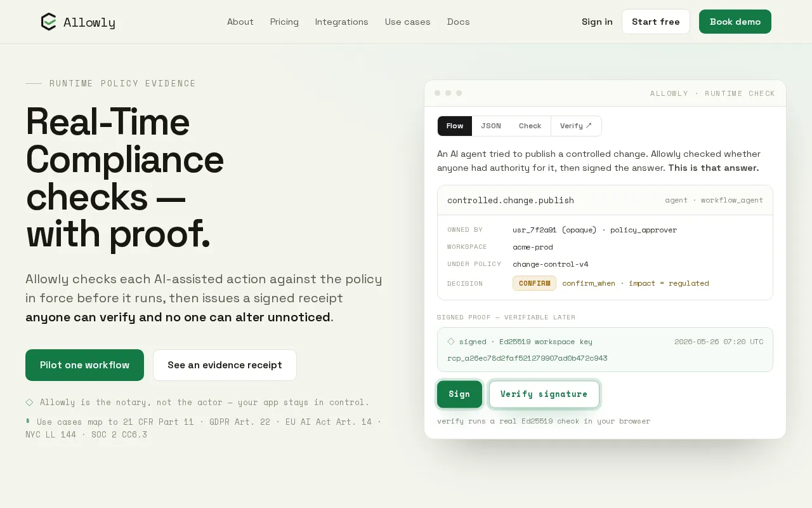
Task: Click 'ALLOWLY · RUNTIME CHECK' window title
Action: pyautogui.click(x=712, y=93)
